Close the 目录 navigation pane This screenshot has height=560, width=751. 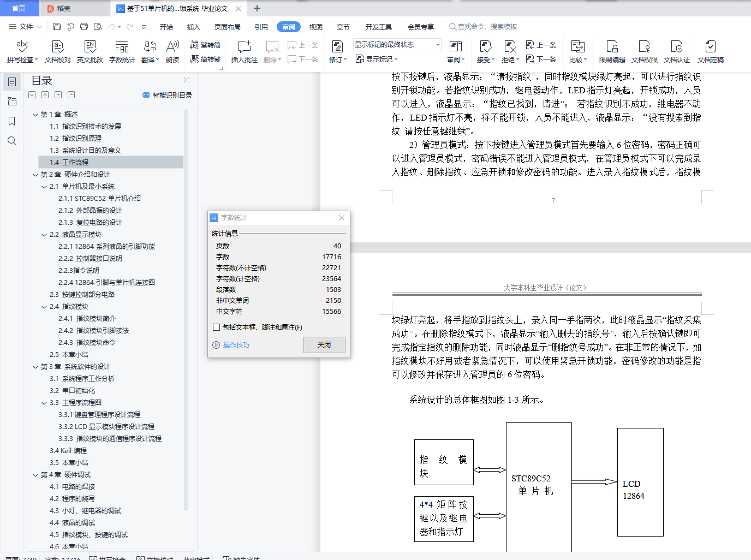tap(186, 80)
